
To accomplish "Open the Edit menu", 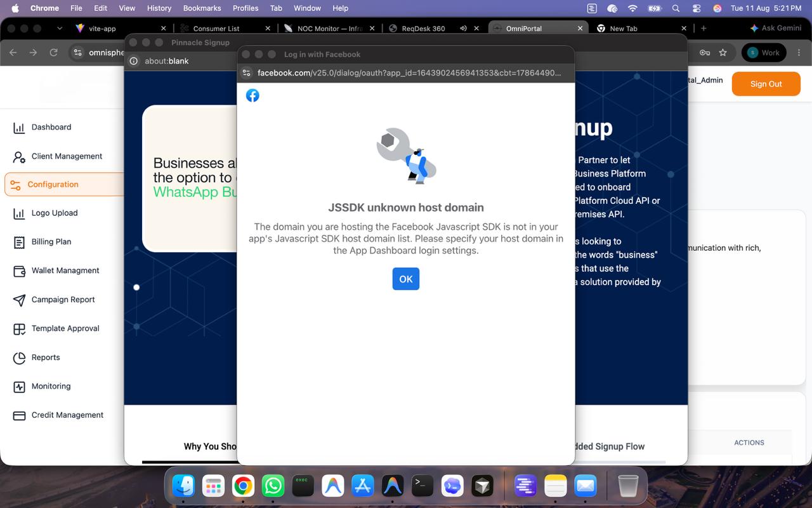I will (100, 8).
